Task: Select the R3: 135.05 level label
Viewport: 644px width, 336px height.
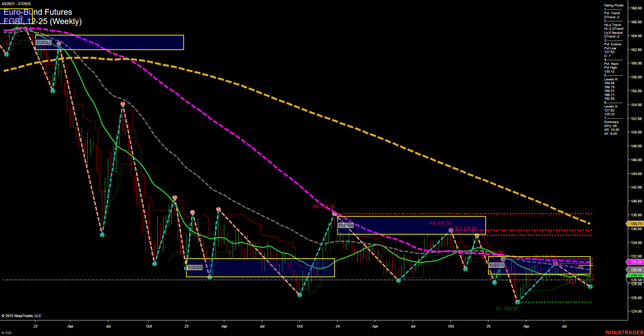Action: click(466, 229)
